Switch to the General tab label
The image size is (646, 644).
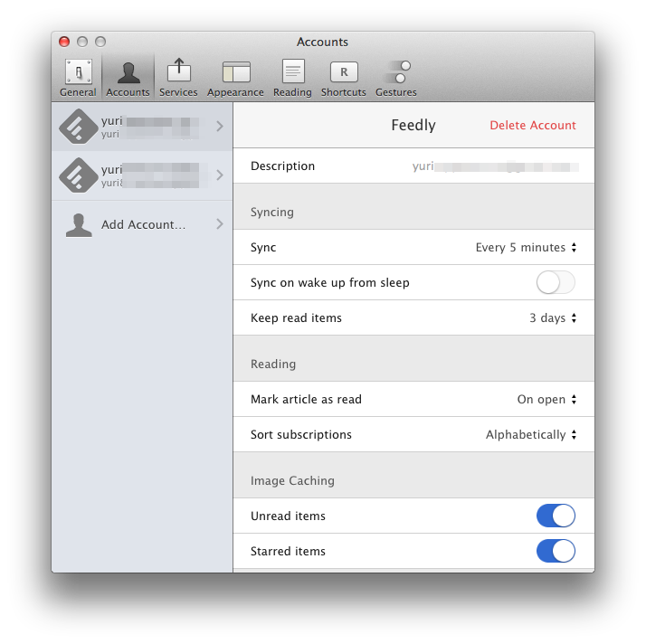[x=78, y=92]
